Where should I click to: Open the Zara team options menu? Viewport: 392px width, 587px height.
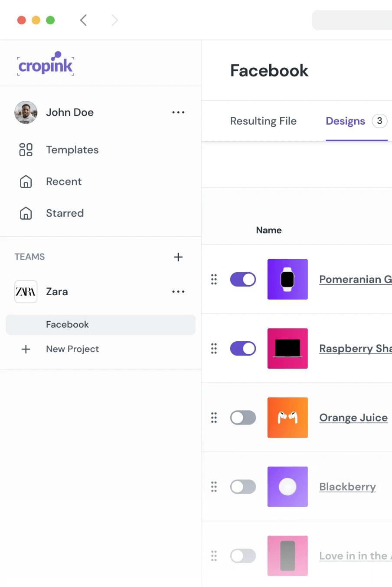click(178, 292)
